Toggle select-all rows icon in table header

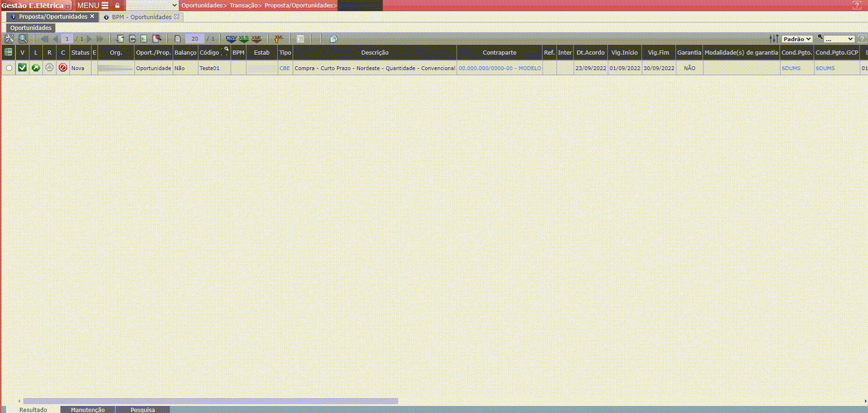pyautogui.click(x=8, y=52)
